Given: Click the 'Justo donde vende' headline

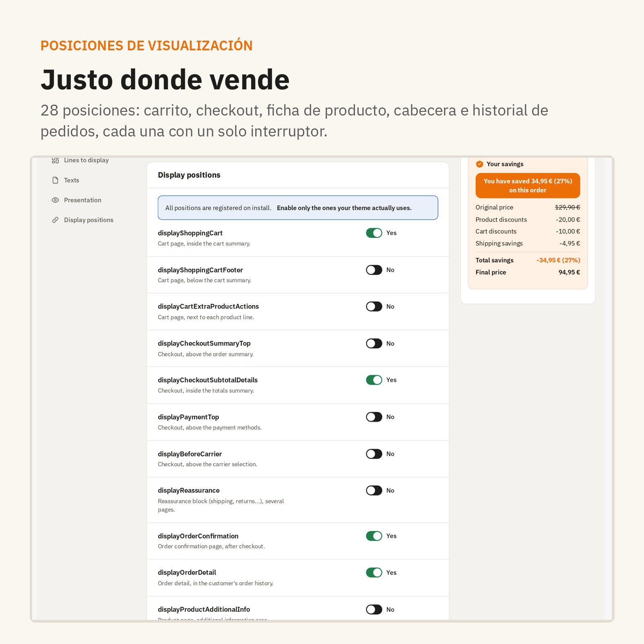Looking at the screenshot, I should (165, 80).
